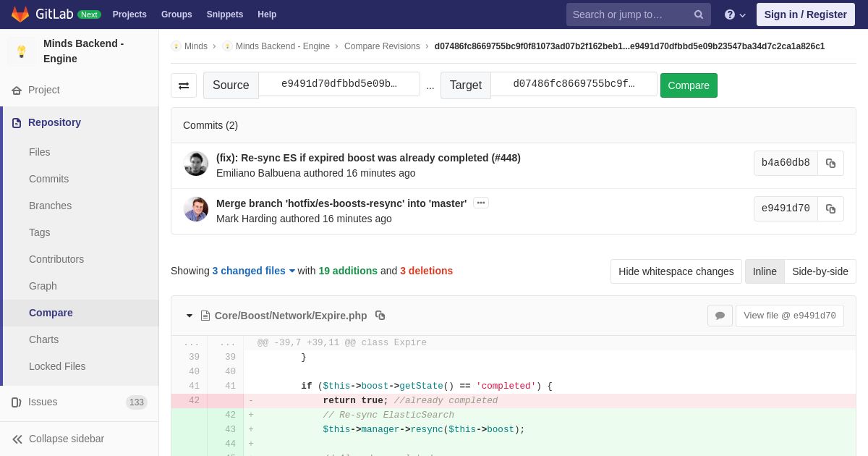Click the Commits (2) header
Viewport: 868px width, 456px height.
pos(210,125)
